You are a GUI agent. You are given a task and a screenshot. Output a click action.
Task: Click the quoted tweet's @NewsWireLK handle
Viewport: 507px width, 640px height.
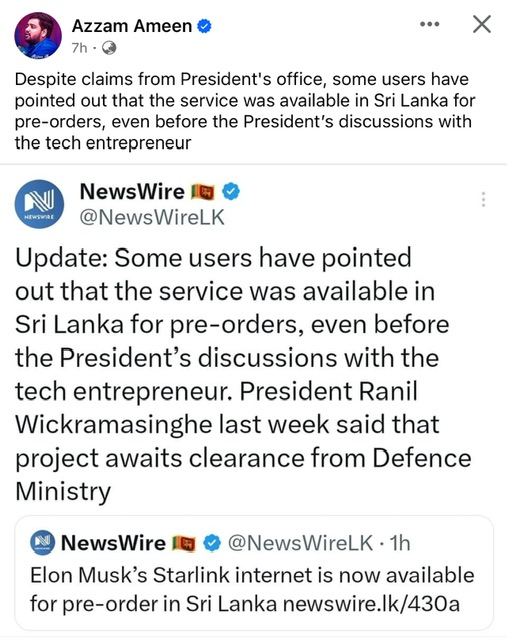click(300, 543)
